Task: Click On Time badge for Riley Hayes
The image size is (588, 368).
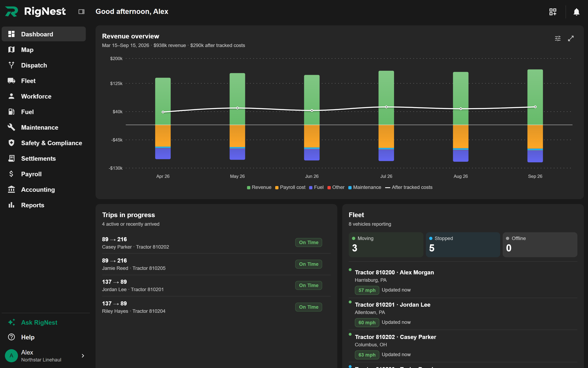Action: 308,307
